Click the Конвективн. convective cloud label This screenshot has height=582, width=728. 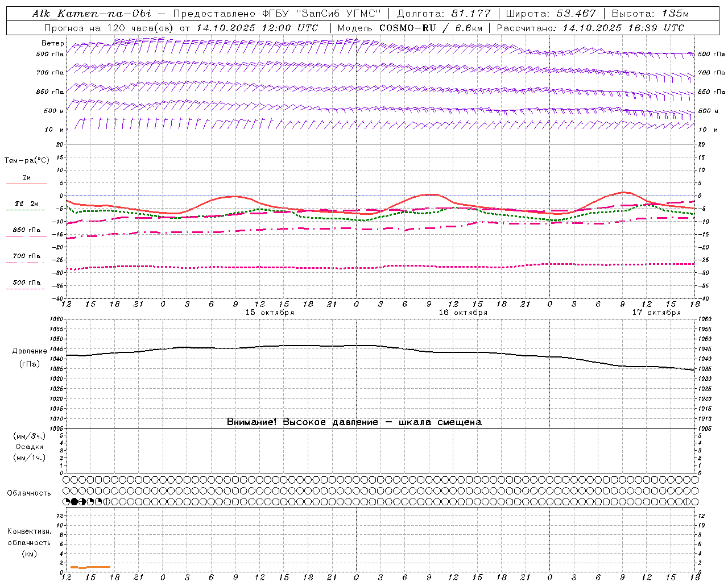pyautogui.click(x=29, y=531)
